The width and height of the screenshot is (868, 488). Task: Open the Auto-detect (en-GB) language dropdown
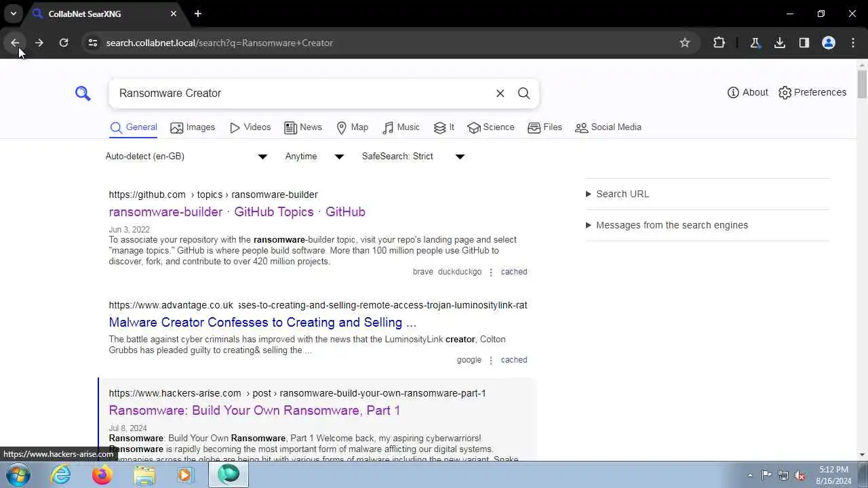[186, 157]
